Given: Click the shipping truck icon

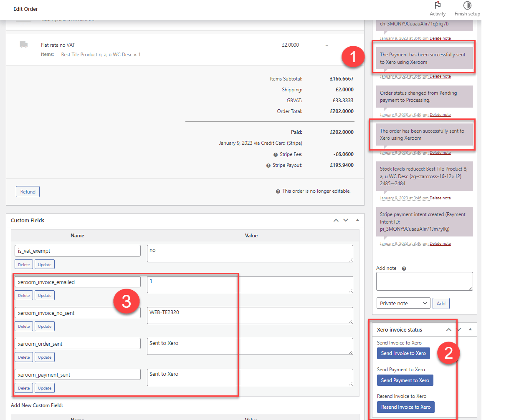Looking at the screenshot, I should coord(24,45).
